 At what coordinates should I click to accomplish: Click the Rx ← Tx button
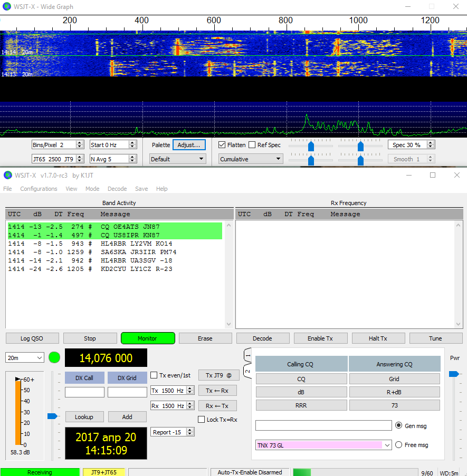click(x=217, y=405)
